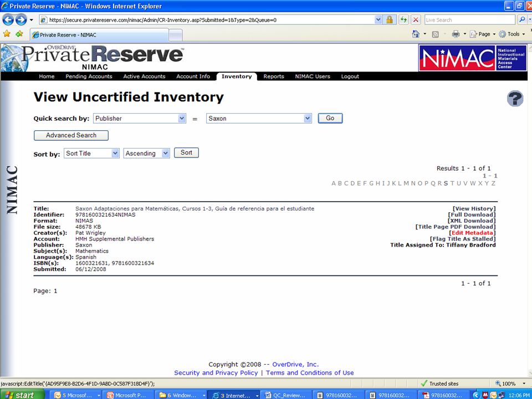Click the security lock icon in address bar
The width and height of the screenshot is (532, 399).
coord(390,20)
